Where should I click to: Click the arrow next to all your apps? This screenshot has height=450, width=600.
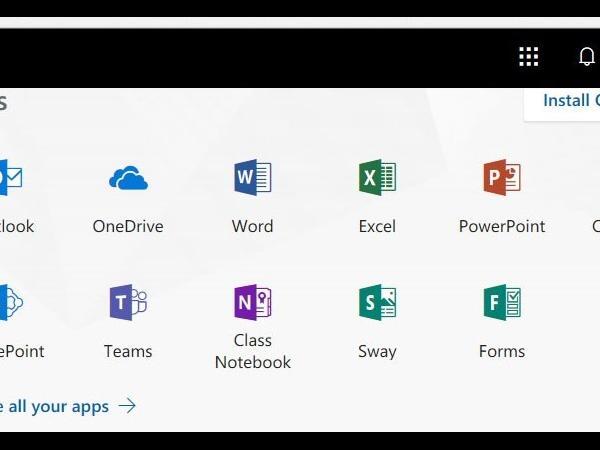(127, 406)
